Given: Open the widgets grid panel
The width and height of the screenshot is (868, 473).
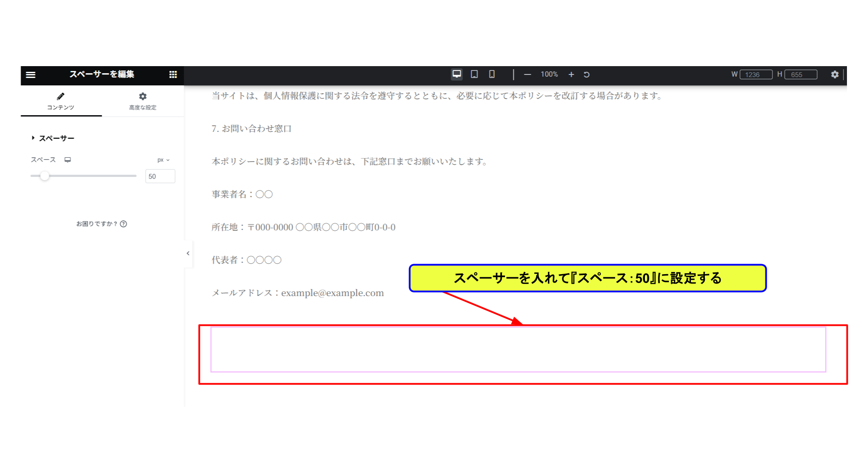Looking at the screenshot, I should point(173,75).
